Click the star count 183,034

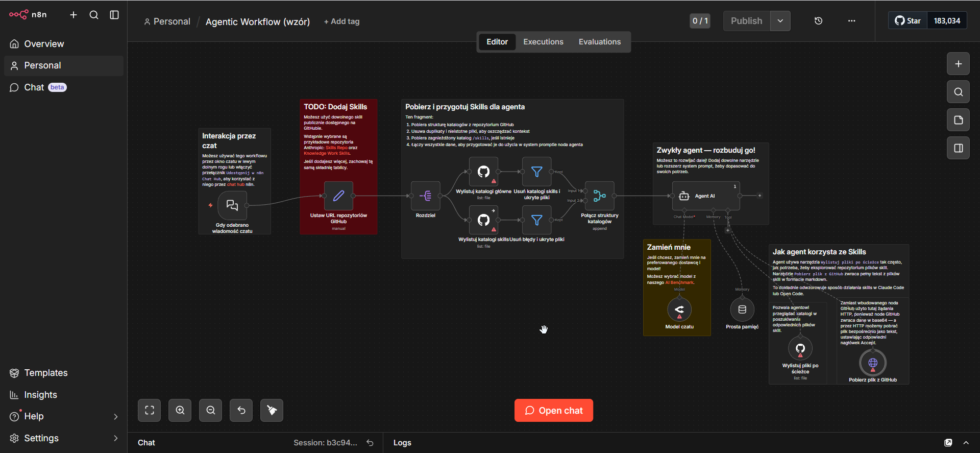point(947,21)
